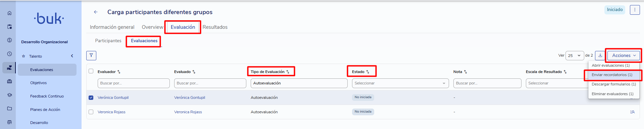Open the Acciones dropdown button
644x129 pixels.
pos(624,55)
